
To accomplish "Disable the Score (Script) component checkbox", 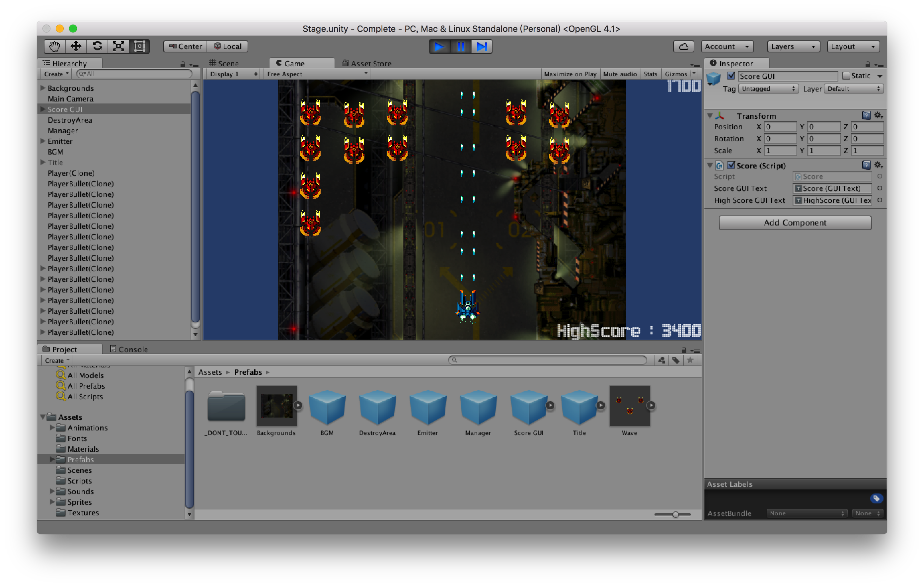I will (731, 165).
